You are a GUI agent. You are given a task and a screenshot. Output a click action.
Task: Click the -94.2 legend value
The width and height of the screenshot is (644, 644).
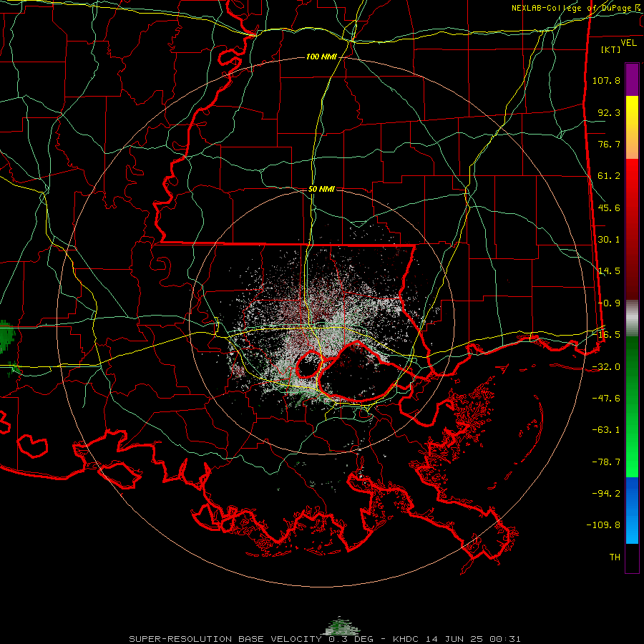tap(606, 494)
